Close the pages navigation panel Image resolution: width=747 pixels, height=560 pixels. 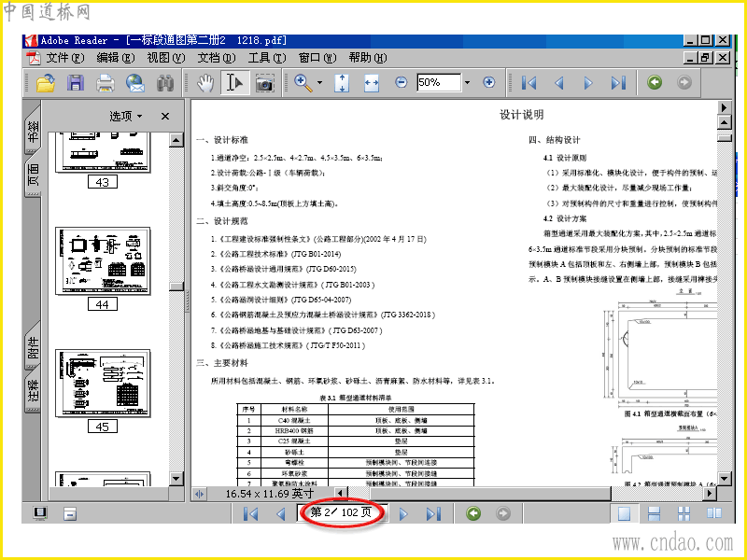coord(165,116)
